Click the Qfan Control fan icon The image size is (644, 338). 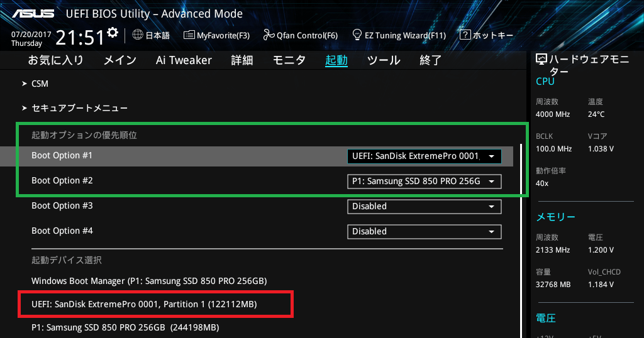(x=269, y=35)
